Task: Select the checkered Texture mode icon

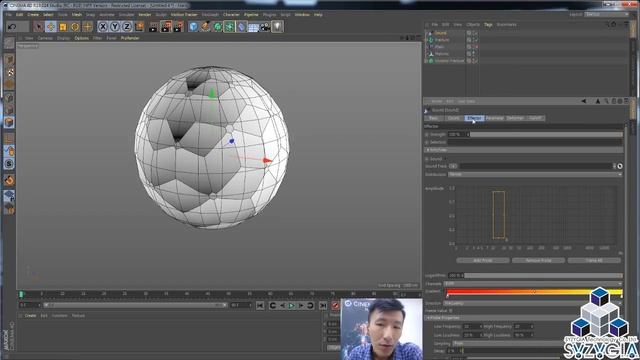Action: 10,72
